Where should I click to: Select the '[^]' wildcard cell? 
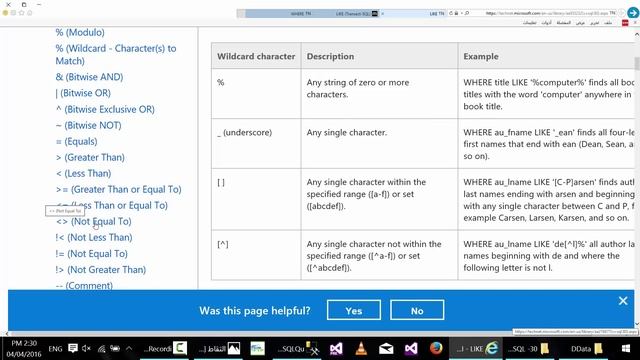pos(256,255)
